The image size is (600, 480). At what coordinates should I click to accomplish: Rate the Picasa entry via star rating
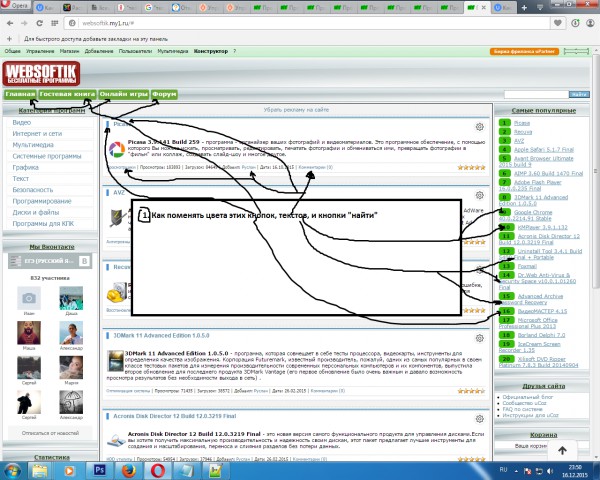[471, 168]
